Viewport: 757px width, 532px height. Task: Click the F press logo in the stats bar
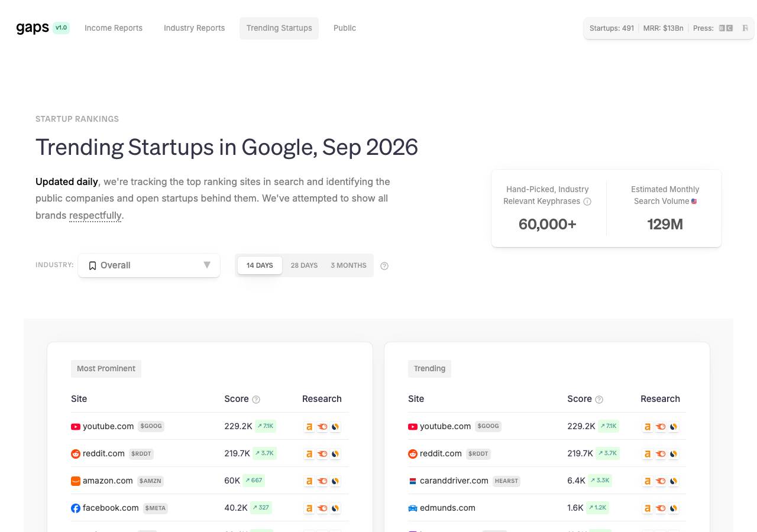[745, 28]
